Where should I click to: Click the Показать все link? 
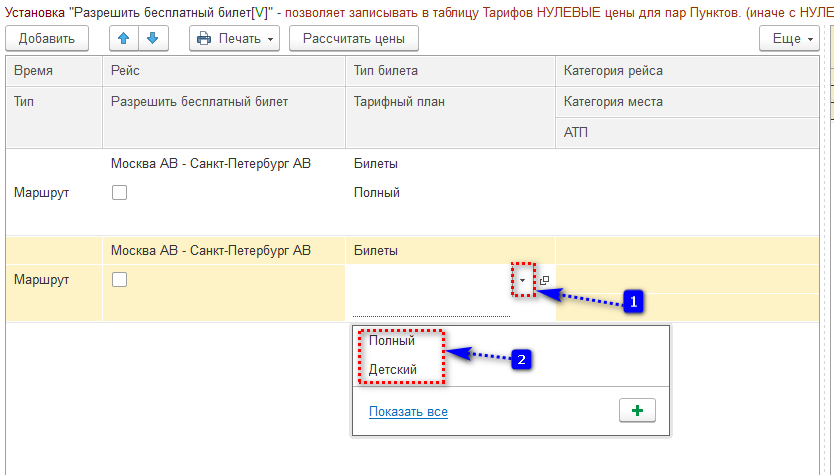[408, 412]
